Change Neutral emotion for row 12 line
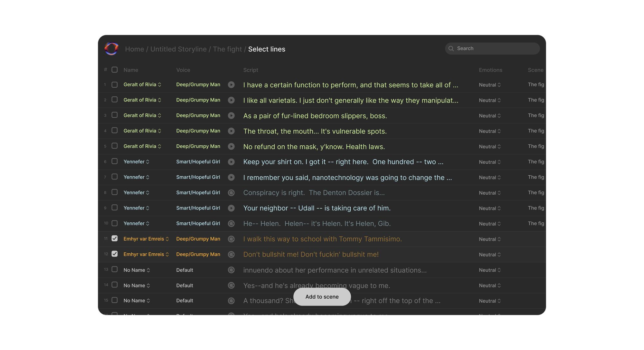The width and height of the screenshot is (644, 350). [490, 255]
